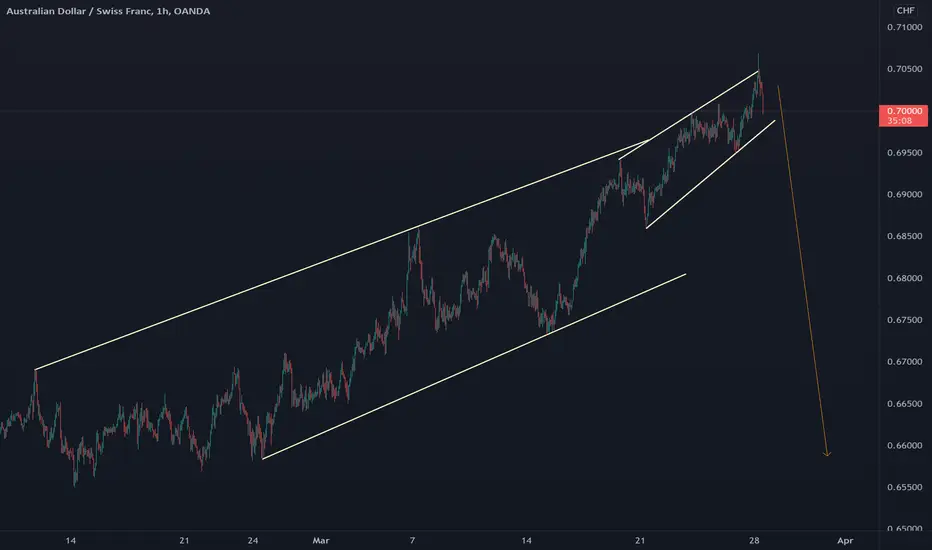Viewport: 932px width, 550px height.
Task: Click the 24 date label on time axis
Action: click(253, 540)
